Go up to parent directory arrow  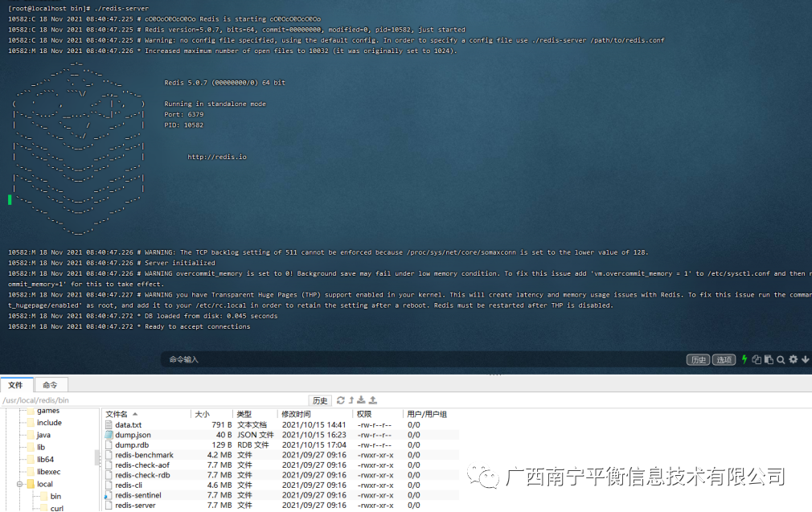point(351,400)
